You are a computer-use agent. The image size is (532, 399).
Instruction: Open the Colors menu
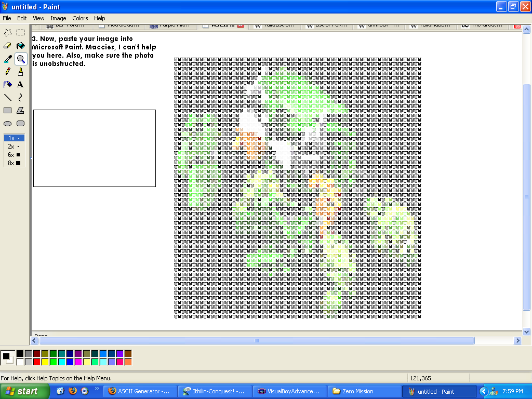click(80, 18)
